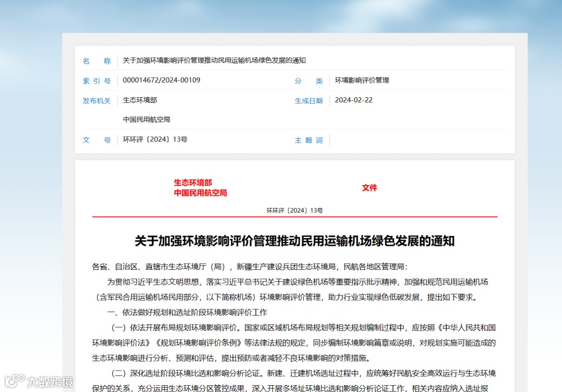Click the category value 环境影响评价管理

tap(362, 80)
